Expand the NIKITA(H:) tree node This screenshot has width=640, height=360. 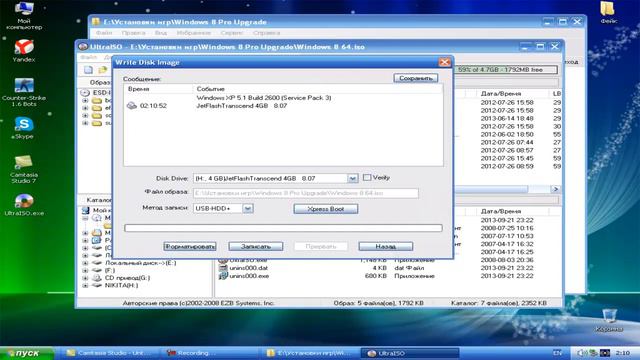pos(85,285)
